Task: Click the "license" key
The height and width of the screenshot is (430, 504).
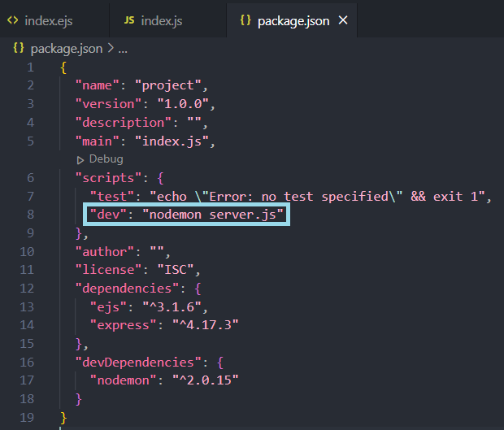Action: pyautogui.click(x=108, y=270)
